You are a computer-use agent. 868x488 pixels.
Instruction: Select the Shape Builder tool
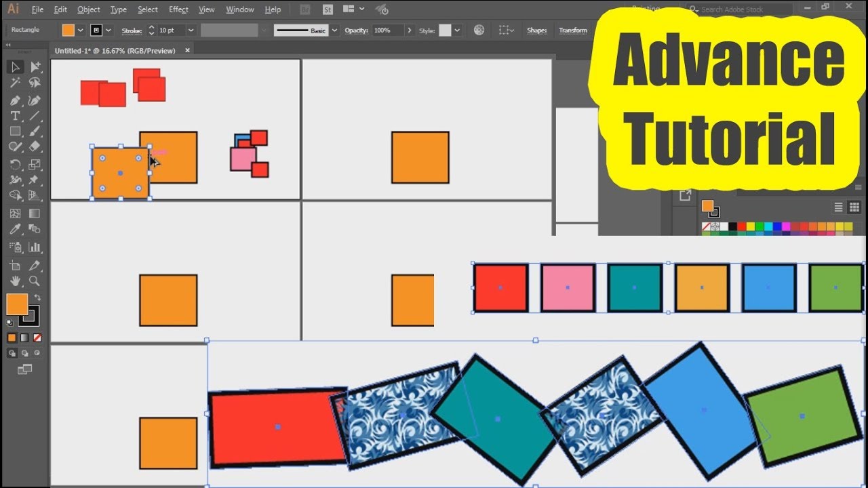click(15, 196)
